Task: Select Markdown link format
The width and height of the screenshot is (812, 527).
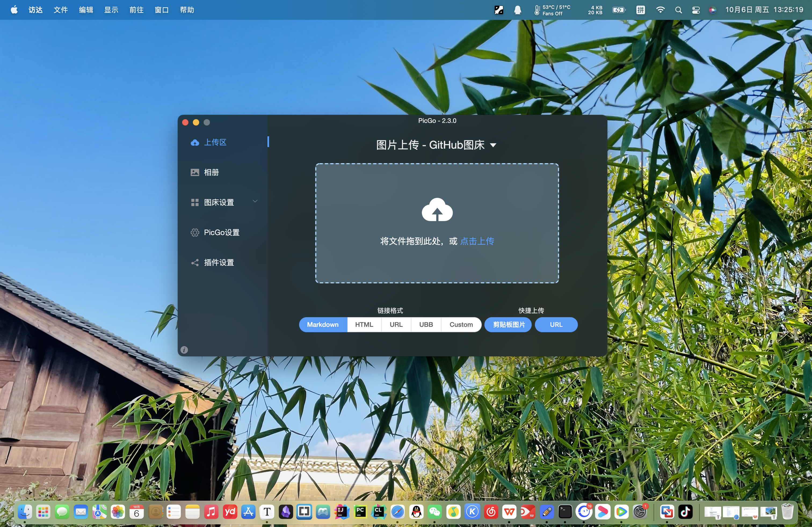Action: (x=323, y=324)
